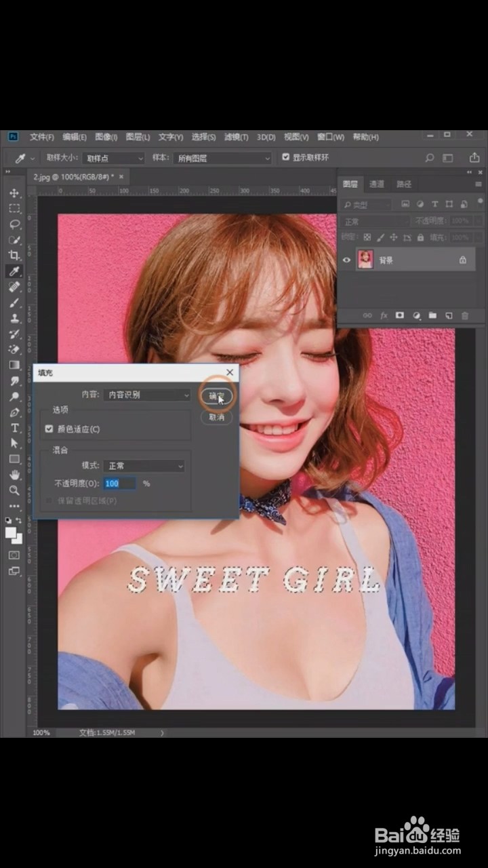The image size is (488, 868).
Task: Toggle Quick Mask mode
Action: coord(14,555)
